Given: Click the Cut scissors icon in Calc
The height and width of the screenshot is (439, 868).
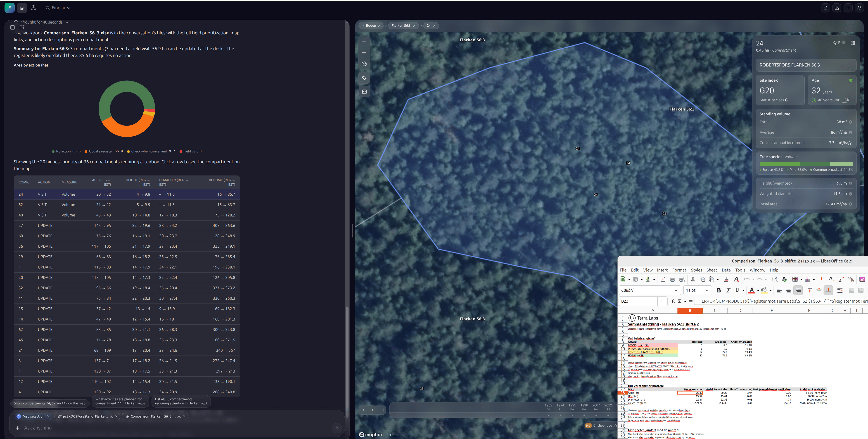Looking at the screenshot, I should click(693, 279).
